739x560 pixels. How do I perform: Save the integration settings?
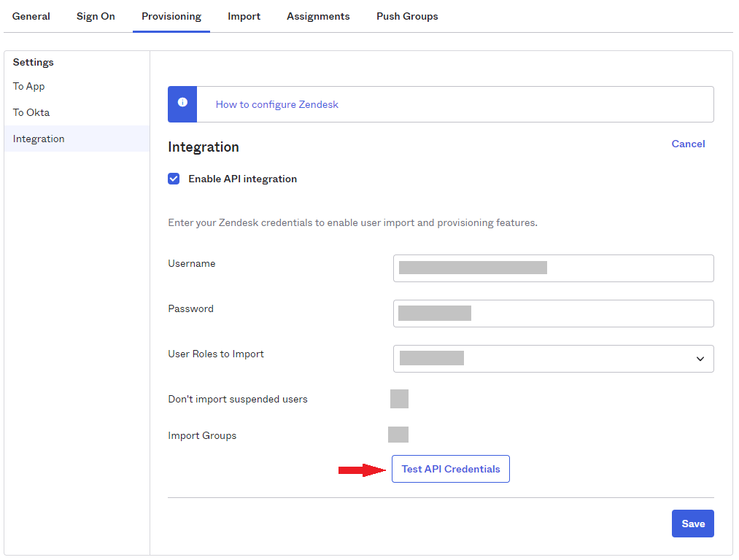[x=692, y=523]
